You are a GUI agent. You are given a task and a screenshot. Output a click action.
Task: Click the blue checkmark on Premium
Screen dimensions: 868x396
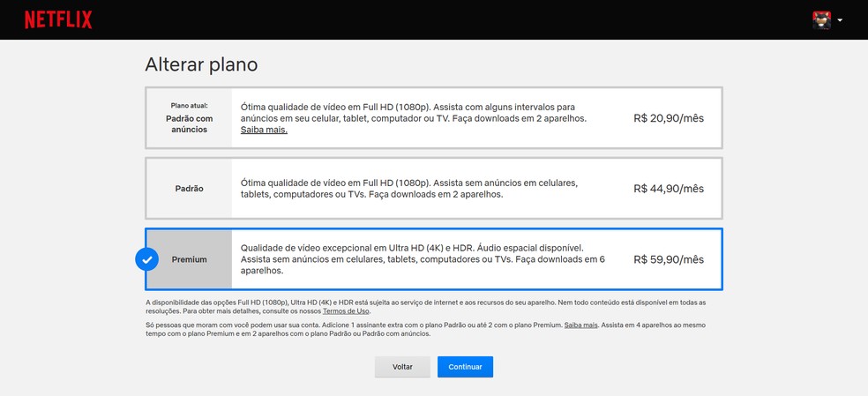(x=146, y=259)
